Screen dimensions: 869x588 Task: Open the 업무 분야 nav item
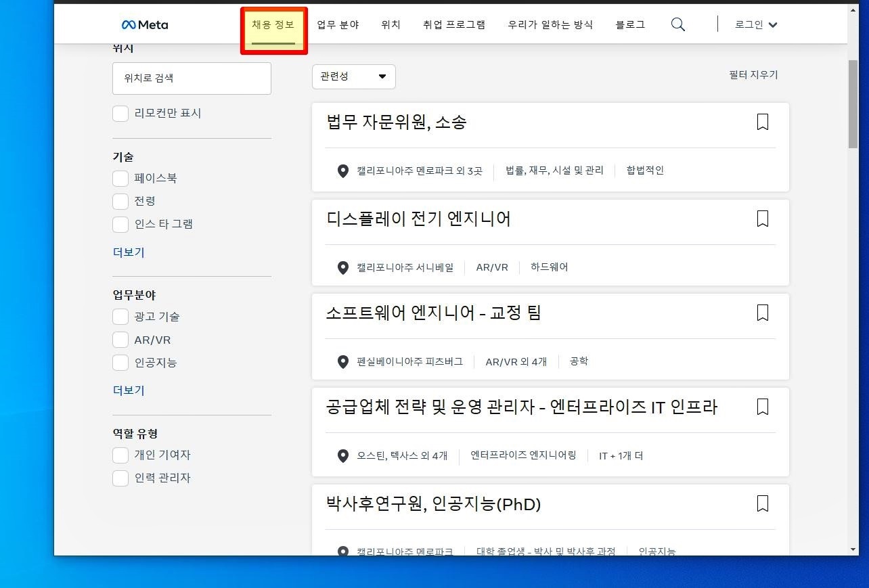click(338, 25)
